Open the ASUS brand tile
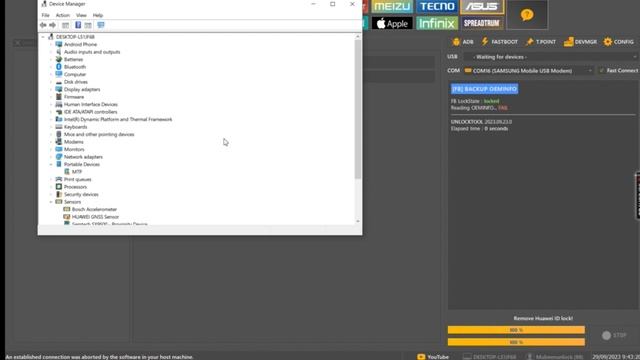640x360 pixels. 482,7
